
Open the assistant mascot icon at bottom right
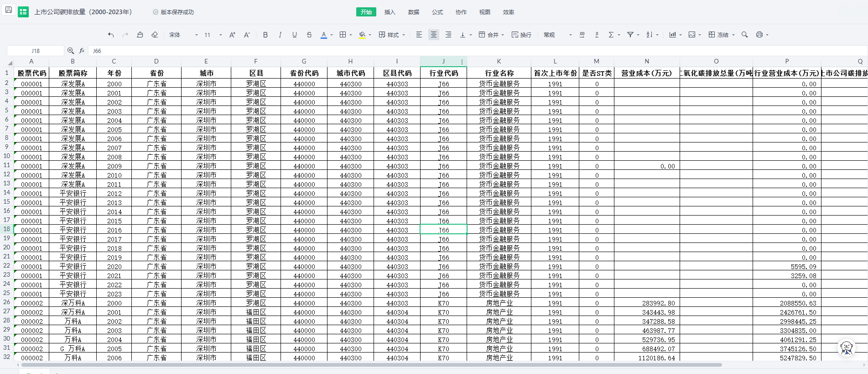coord(847,348)
